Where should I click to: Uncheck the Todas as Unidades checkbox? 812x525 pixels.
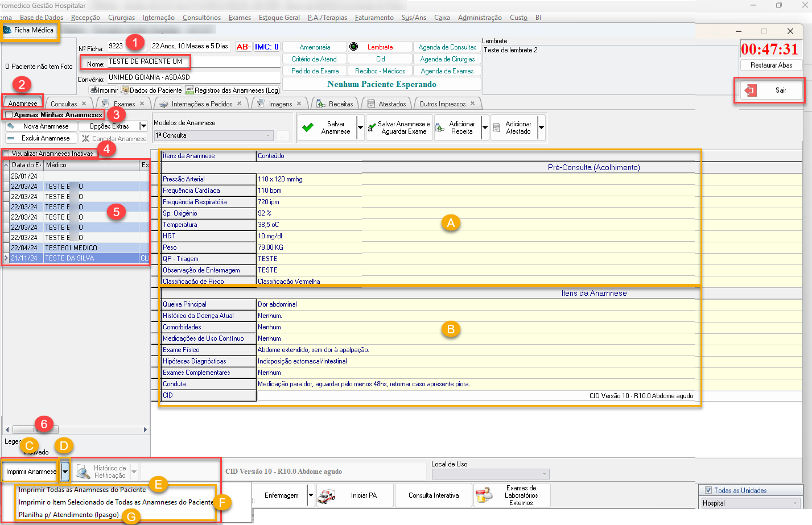click(x=708, y=490)
